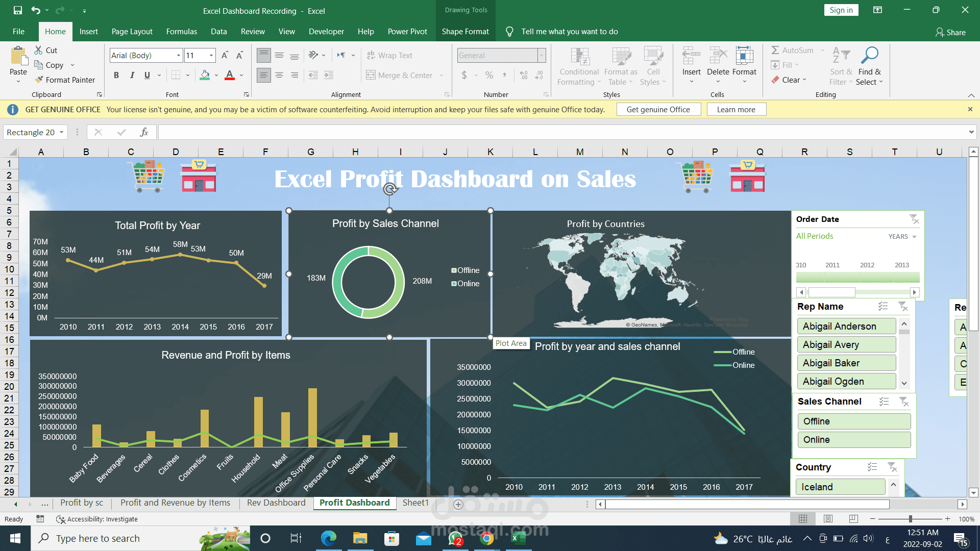The image size is (980, 551).
Task: Open the Formulas ribbon tab
Action: tap(181, 32)
